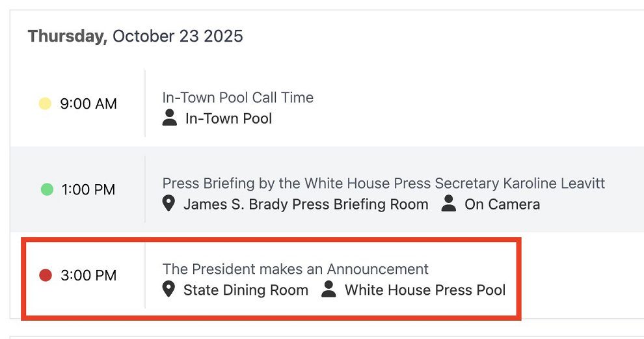
Task: Click the person icon next to In-Town Pool
Action: tap(170, 118)
